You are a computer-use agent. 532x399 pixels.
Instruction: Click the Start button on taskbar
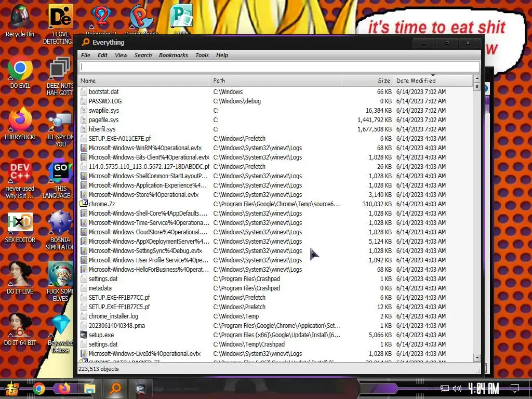pyautogui.click(x=12, y=389)
